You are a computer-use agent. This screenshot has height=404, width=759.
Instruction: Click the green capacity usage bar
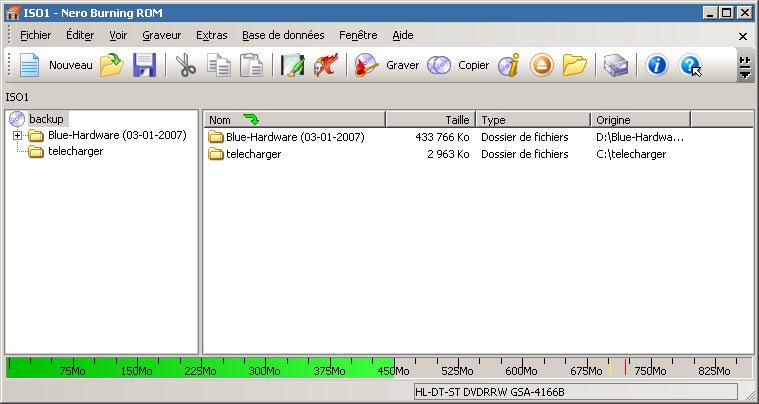pos(200,368)
